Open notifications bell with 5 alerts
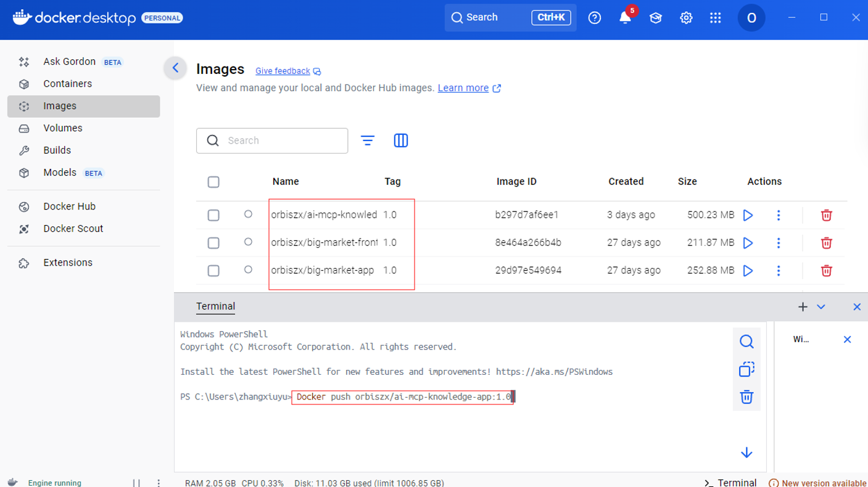The width and height of the screenshot is (868, 487). pyautogui.click(x=626, y=17)
